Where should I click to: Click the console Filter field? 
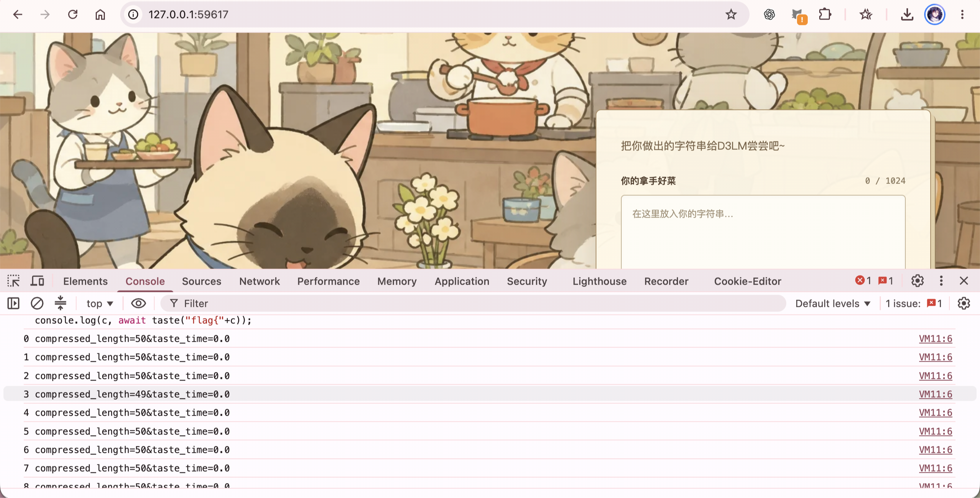[x=473, y=303]
